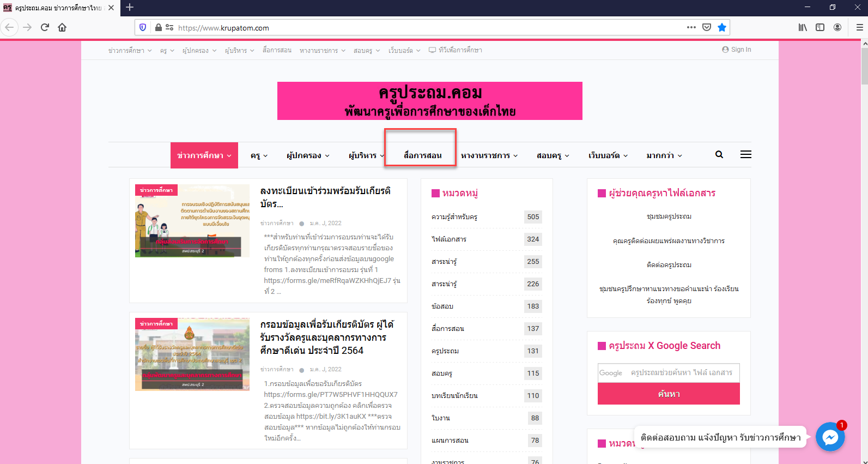
Task: Click the ครูประถม.คอม pink banner logo
Action: click(x=430, y=101)
